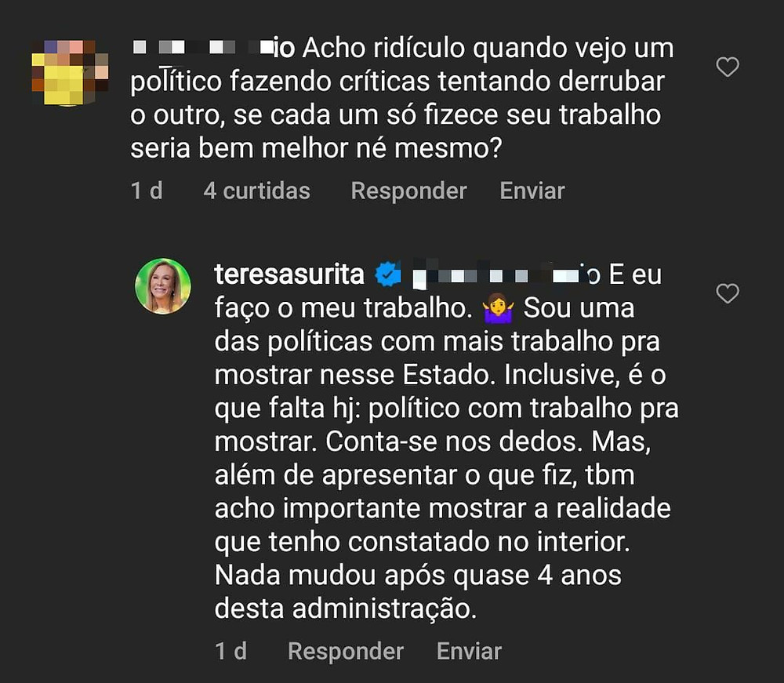View the "4 curtidas" likes list
Image resolution: width=784 pixels, height=683 pixels.
(x=257, y=191)
